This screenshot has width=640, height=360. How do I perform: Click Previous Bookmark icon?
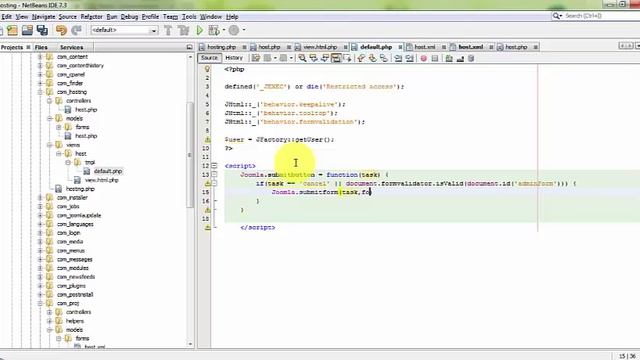point(361,58)
